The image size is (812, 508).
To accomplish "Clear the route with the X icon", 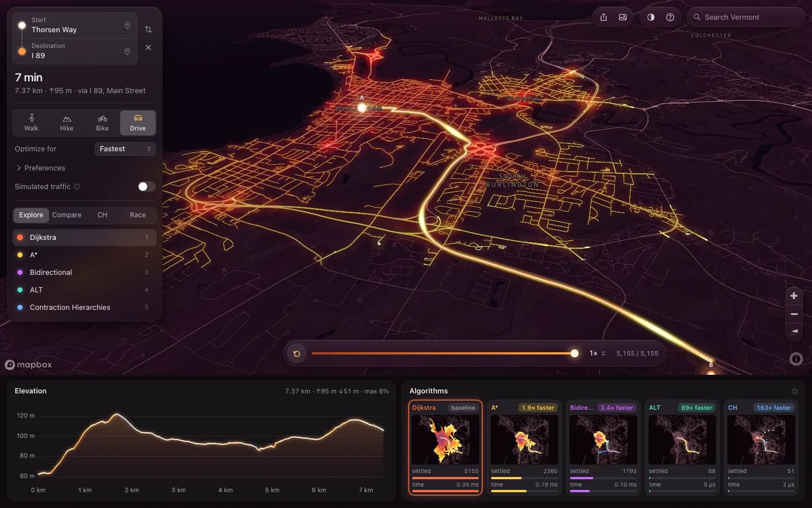I will [x=148, y=47].
